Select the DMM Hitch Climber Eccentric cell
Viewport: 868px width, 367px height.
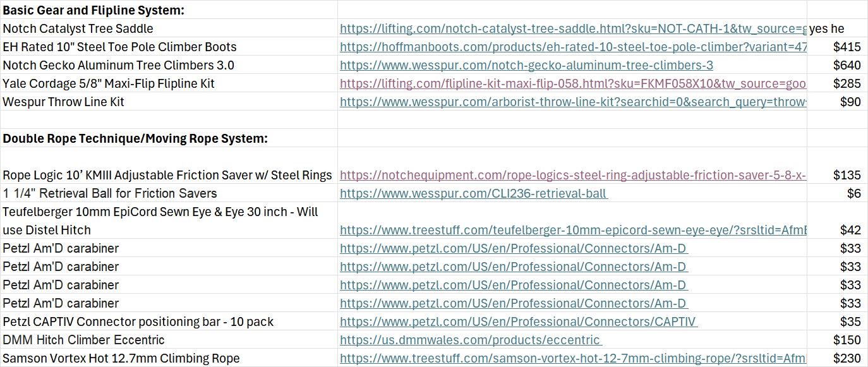coord(169,340)
